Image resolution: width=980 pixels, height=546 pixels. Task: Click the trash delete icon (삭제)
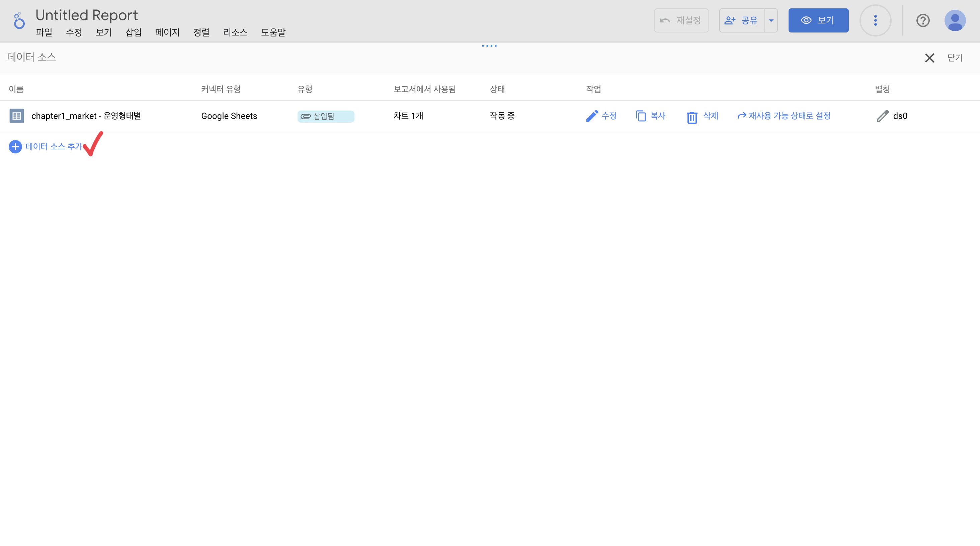click(x=691, y=117)
